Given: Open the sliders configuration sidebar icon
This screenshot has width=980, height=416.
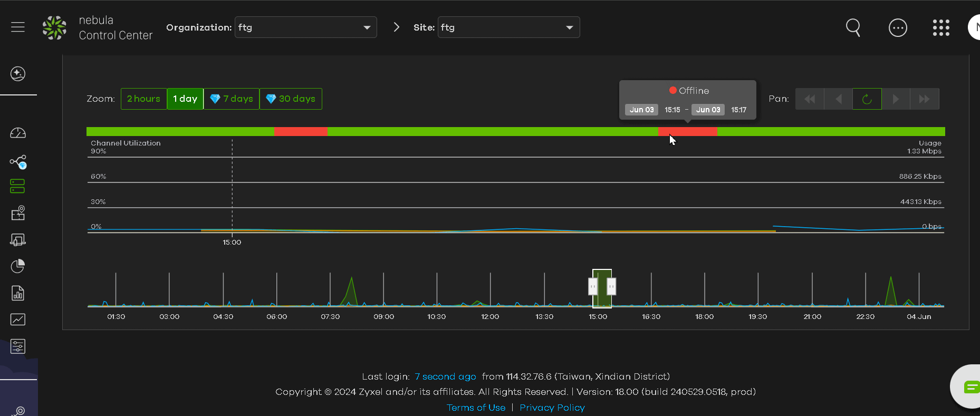Looking at the screenshot, I should (18, 346).
